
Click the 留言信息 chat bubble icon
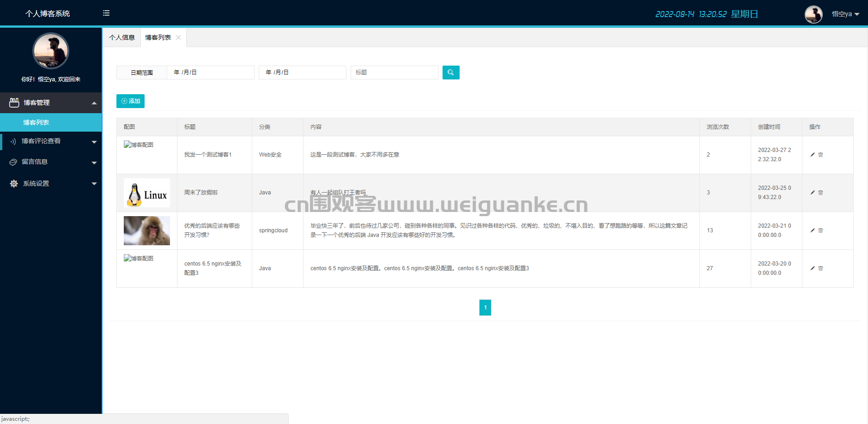13,162
